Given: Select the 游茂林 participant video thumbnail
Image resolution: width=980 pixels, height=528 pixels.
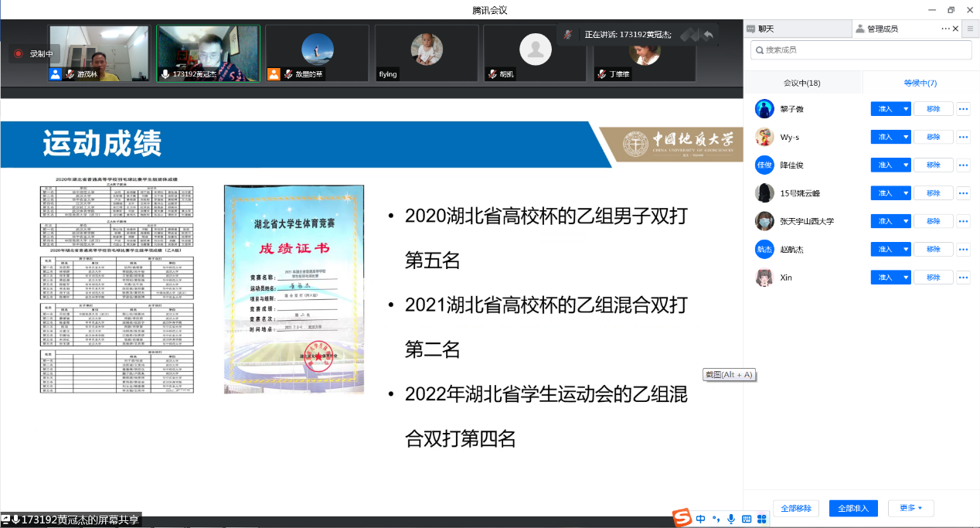Looking at the screenshot, I should (98, 53).
